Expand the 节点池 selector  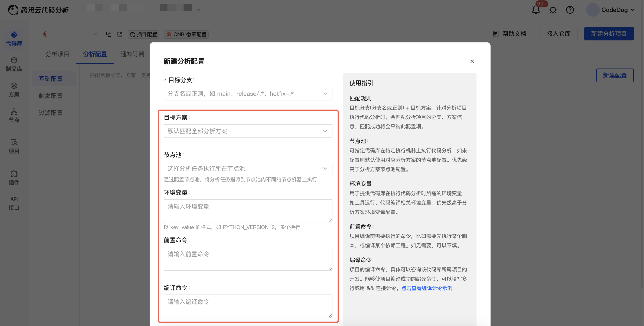(248, 169)
